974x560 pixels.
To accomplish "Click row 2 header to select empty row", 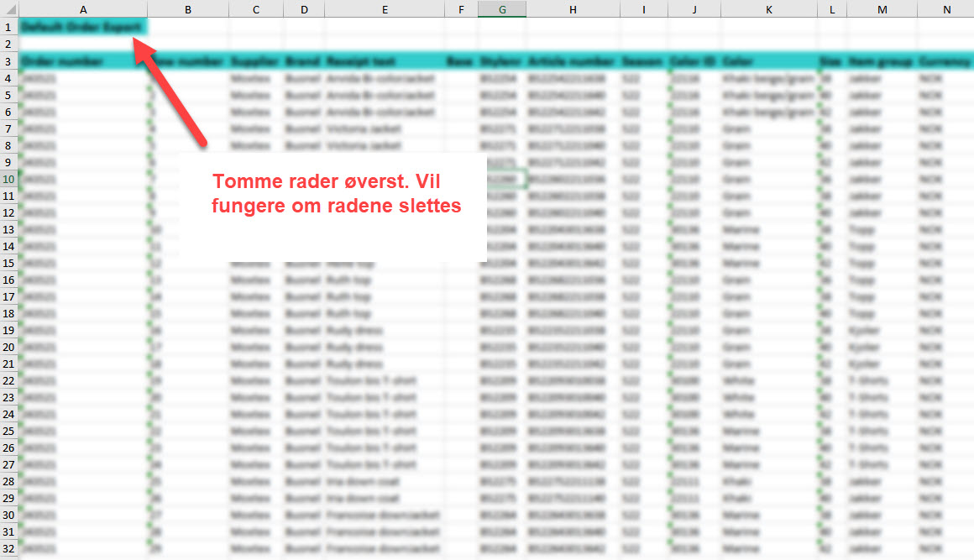I will click(8, 44).
